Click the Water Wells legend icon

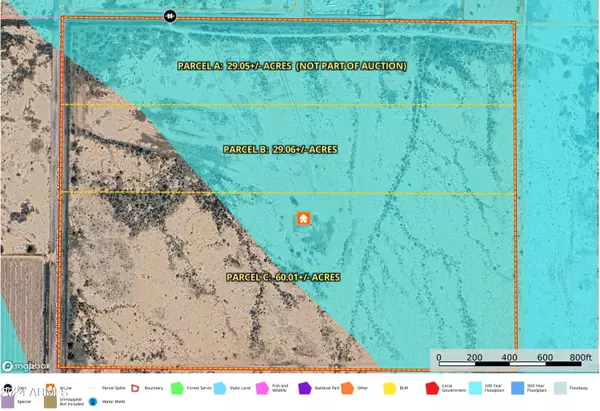click(94, 402)
